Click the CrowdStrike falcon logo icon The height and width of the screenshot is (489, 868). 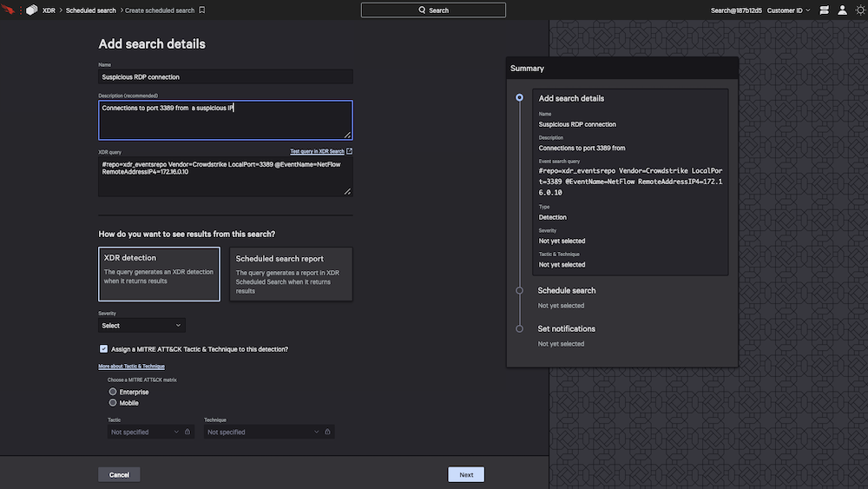[x=8, y=10]
